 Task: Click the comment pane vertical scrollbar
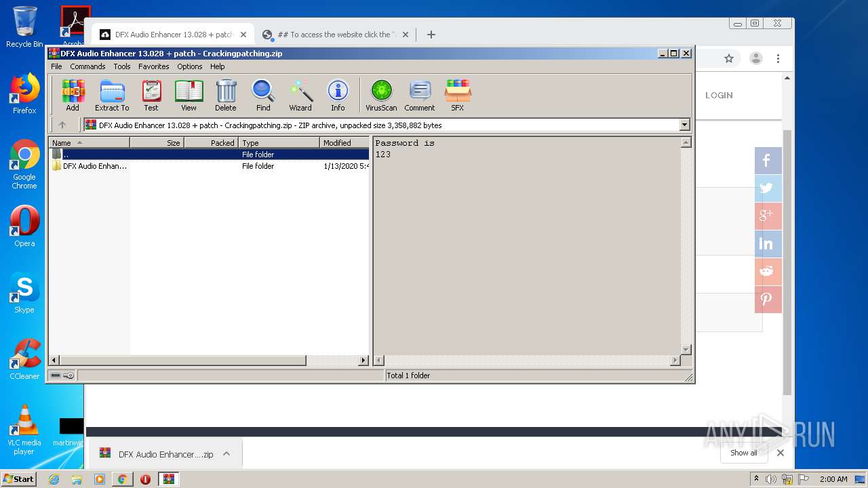tap(686, 246)
